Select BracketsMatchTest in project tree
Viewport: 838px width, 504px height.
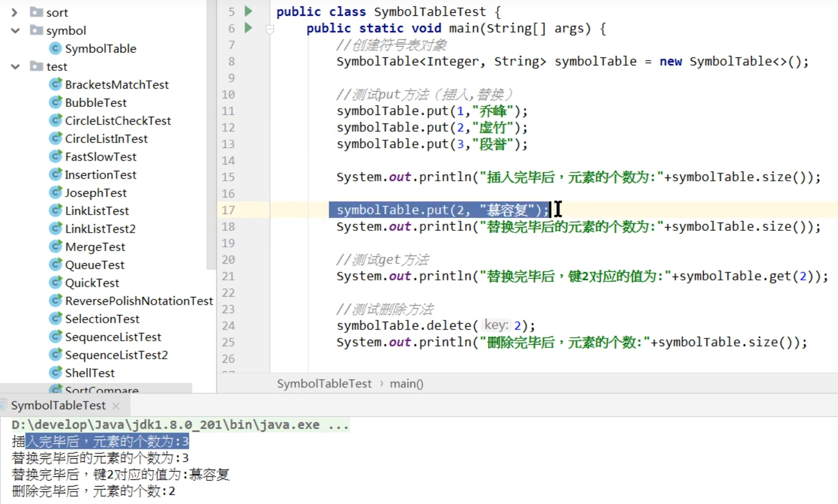coord(117,84)
